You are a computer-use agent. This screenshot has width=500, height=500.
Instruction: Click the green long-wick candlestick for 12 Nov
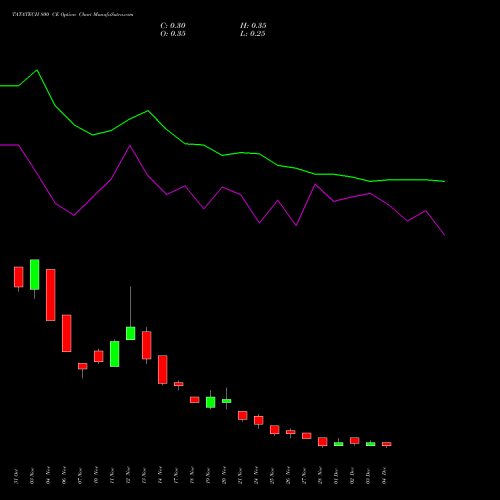(131, 333)
